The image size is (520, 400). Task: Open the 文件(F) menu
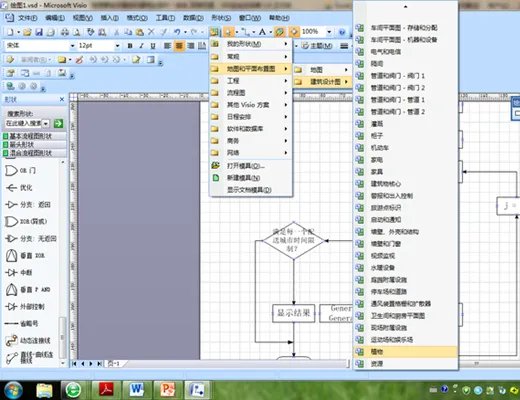point(28,18)
